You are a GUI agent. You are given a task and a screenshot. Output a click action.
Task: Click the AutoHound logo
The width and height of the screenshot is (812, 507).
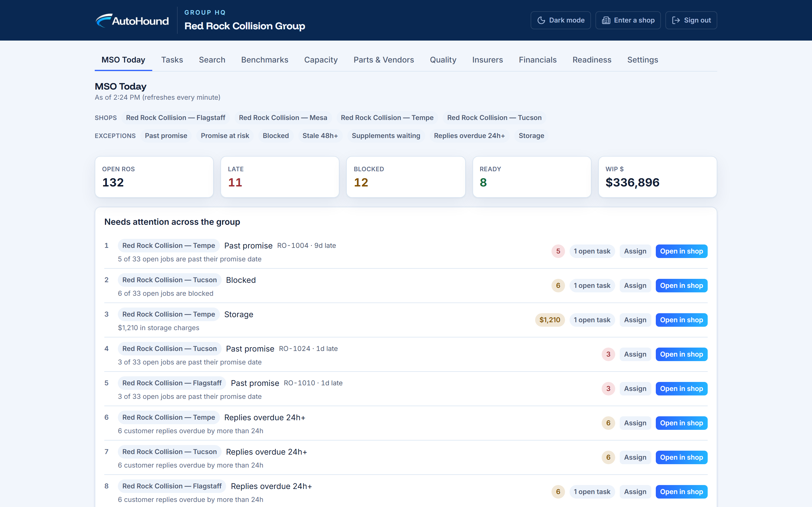click(132, 21)
